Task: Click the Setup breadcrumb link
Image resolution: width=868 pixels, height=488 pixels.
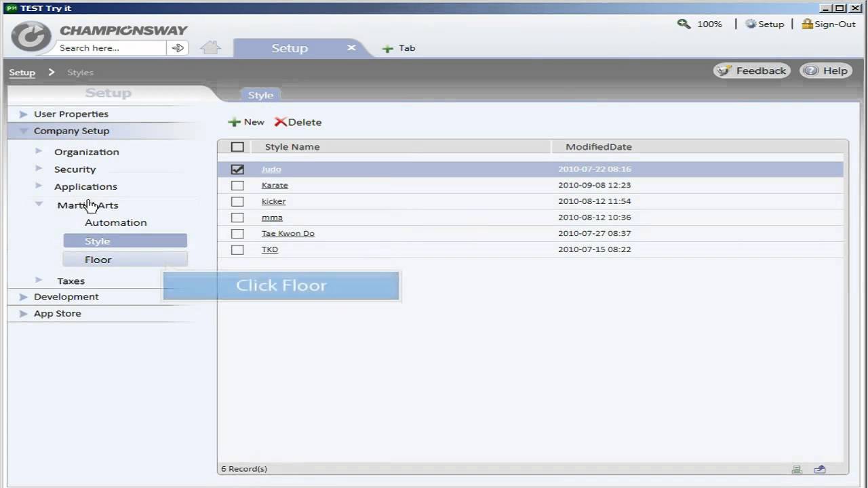Action: pos(22,73)
